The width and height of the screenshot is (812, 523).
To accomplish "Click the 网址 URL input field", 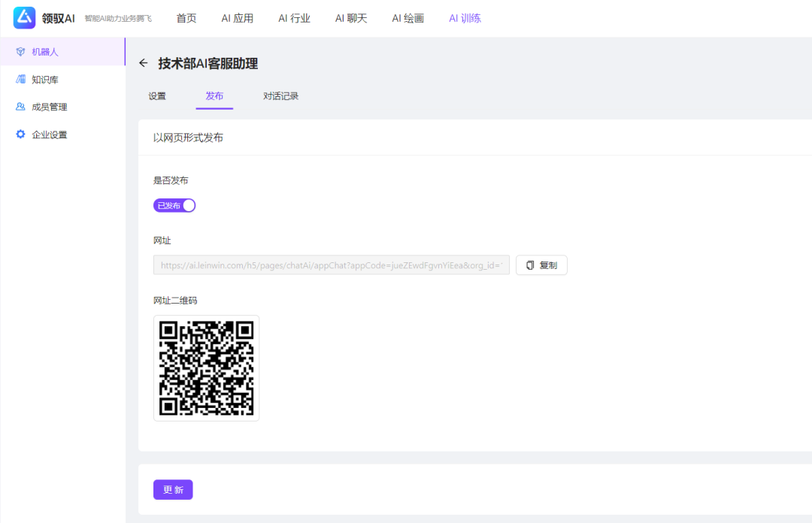I will click(x=332, y=265).
